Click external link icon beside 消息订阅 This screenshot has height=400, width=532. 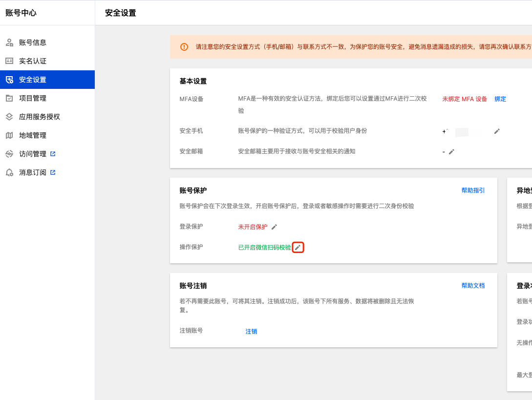tap(53, 172)
